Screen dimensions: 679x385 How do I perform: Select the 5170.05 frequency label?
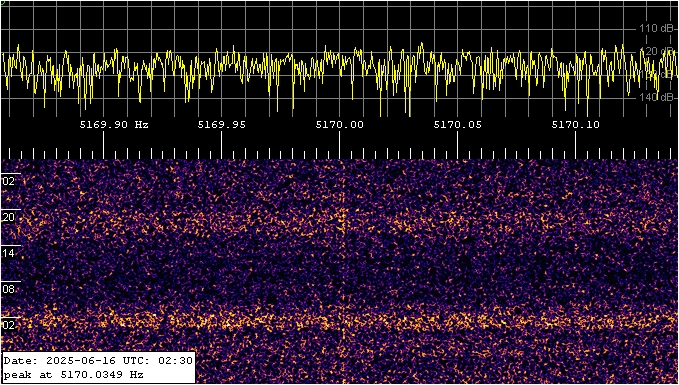tap(458, 125)
